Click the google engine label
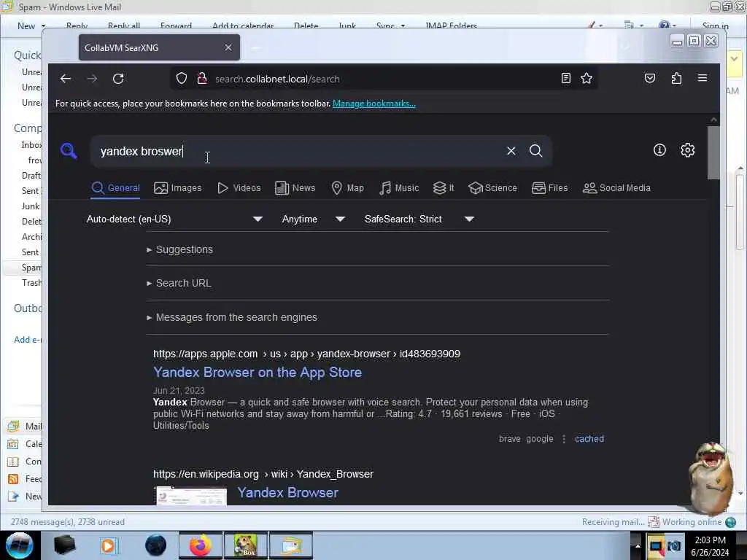Image resolution: width=747 pixels, height=560 pixels. pyautogui.click(x=540, y=439)
